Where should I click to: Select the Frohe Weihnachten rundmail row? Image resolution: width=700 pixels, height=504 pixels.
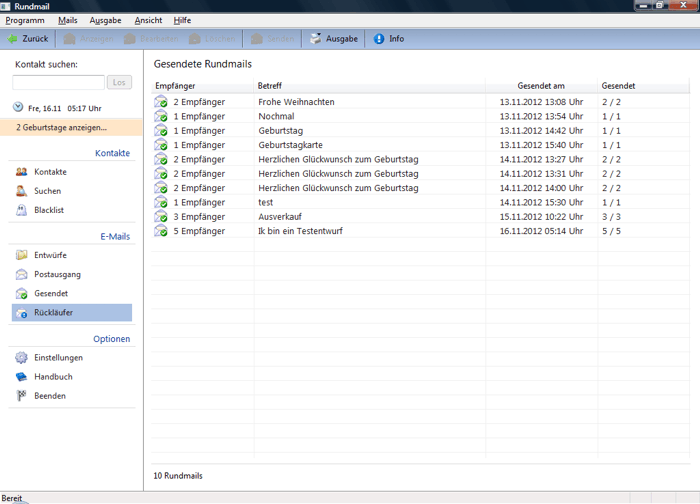421,102
